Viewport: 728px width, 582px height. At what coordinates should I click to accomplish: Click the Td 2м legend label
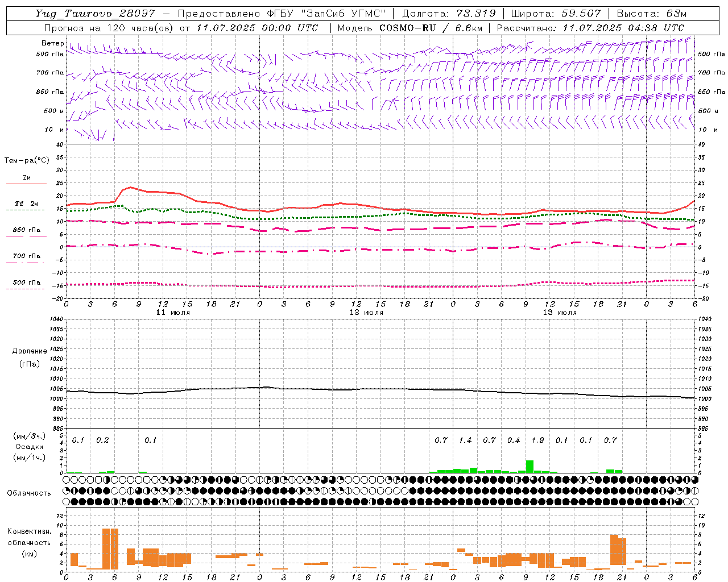pos(26,203)
